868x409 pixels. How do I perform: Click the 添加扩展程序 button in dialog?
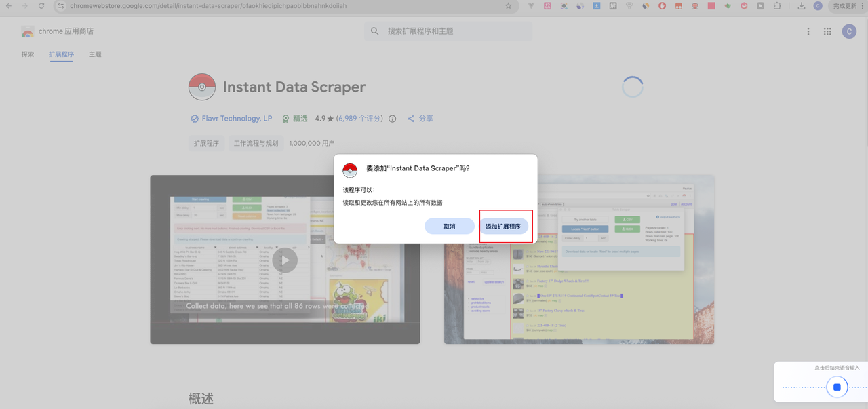(x=503, y=226)
